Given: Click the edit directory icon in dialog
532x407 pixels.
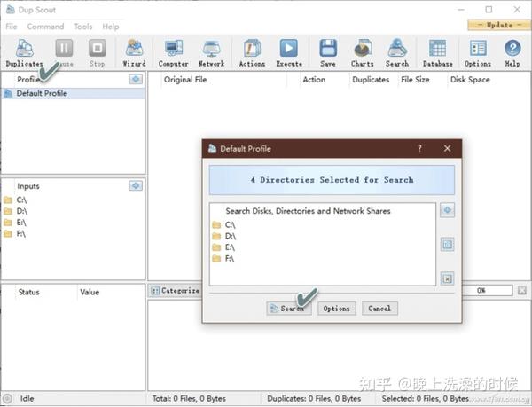Looking at the screenshot, I should 448,244.
